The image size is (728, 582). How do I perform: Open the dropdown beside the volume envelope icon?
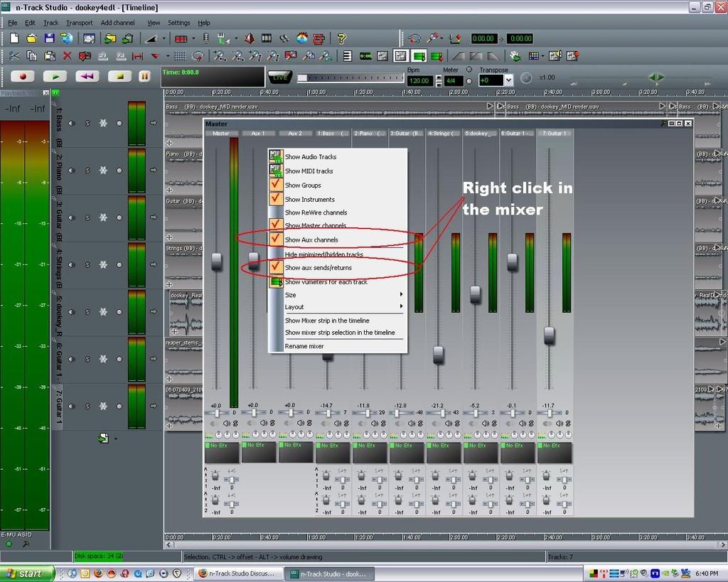pyautogui.click(x=164, y=38)
